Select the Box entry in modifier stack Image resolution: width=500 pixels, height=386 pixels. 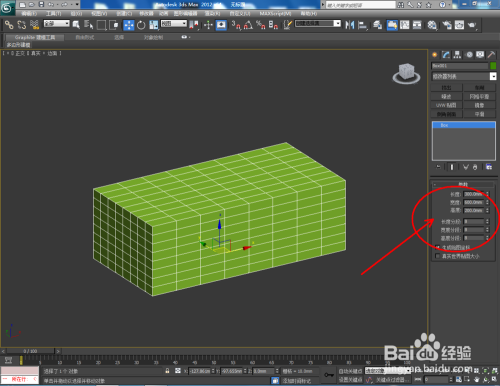pyautogui.click(x=463, y=125)
